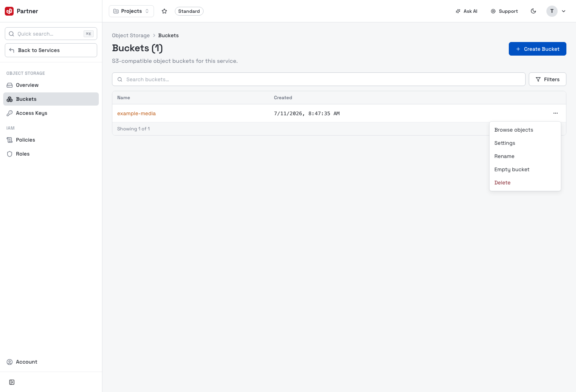Open the example-media bucket link
576x392 pixels.
(136, 114)
